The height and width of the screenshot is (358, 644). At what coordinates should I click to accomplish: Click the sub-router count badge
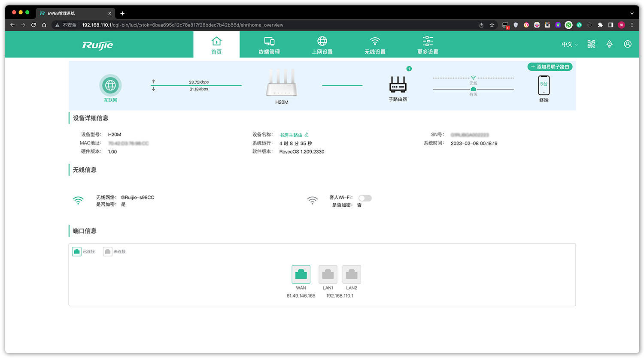point(409,69)
